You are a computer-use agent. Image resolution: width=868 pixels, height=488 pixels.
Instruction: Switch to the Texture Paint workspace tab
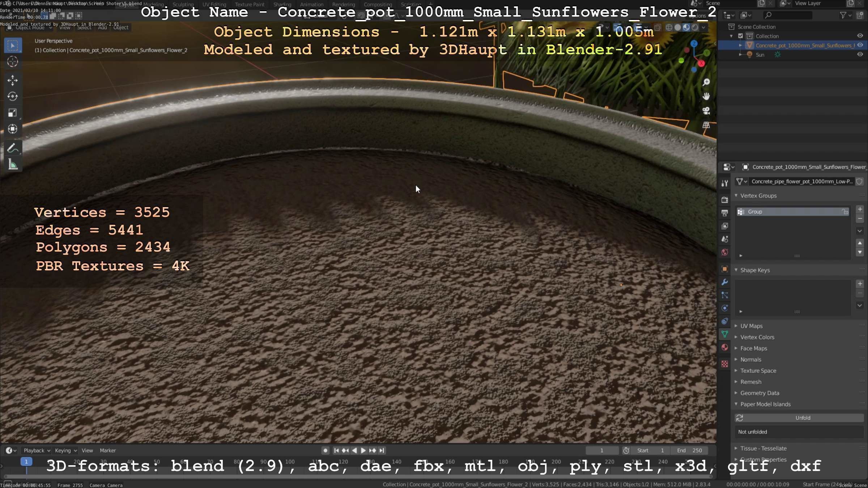tap(250, 4)
